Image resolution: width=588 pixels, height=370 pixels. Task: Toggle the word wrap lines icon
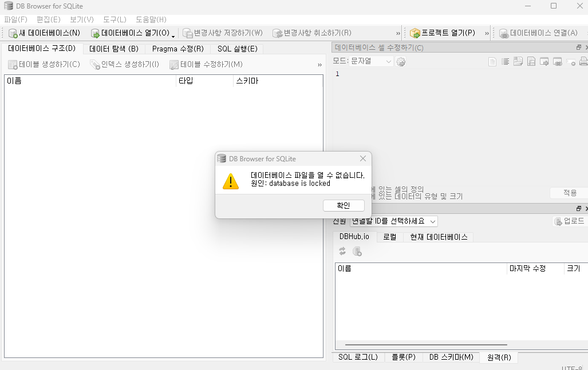[x=505, y=61]
